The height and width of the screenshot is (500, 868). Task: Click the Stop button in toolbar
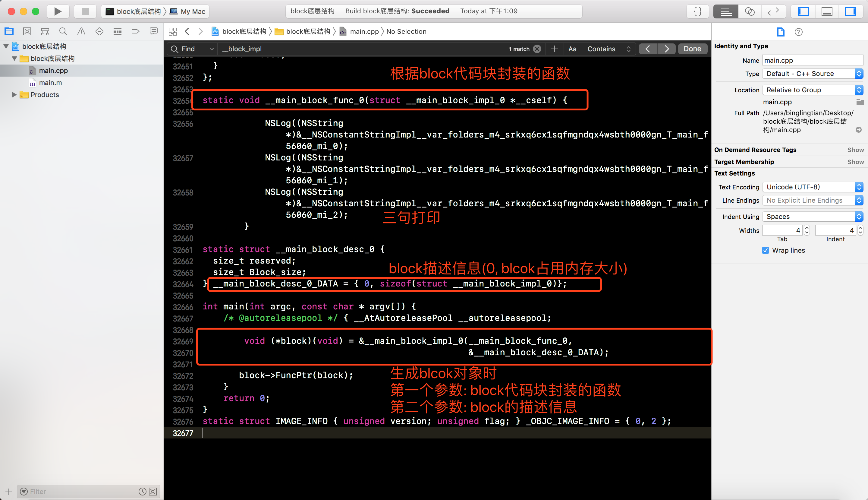click(x=85, y=11)
